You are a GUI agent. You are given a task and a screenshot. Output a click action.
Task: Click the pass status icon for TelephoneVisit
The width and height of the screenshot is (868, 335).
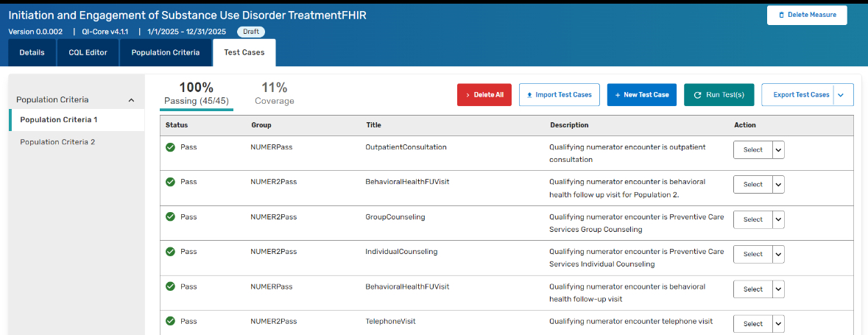(171, 320)
